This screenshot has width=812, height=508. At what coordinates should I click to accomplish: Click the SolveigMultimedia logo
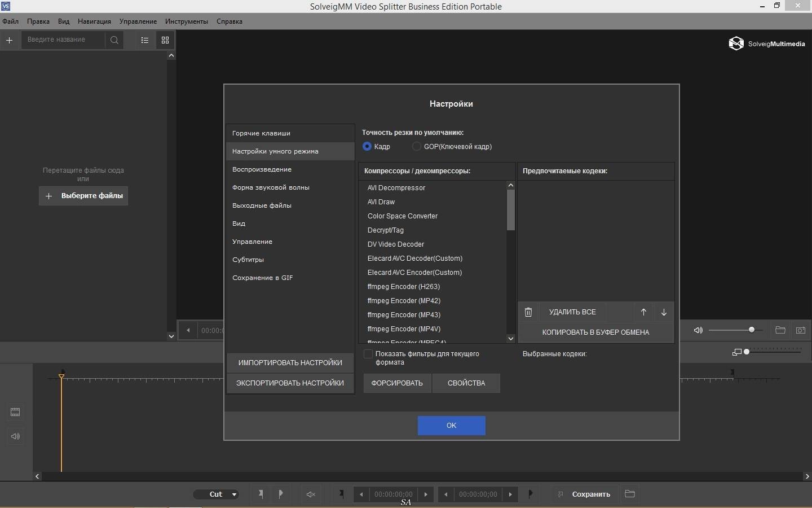767,43
